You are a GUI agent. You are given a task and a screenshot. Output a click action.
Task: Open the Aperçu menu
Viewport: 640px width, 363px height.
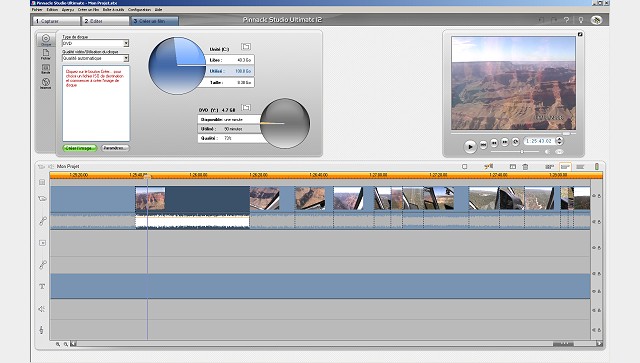click(x=68, y=9)
